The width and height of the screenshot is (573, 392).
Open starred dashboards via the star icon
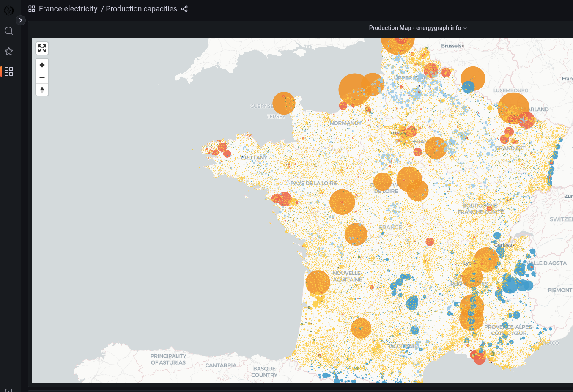coord(9,51)
